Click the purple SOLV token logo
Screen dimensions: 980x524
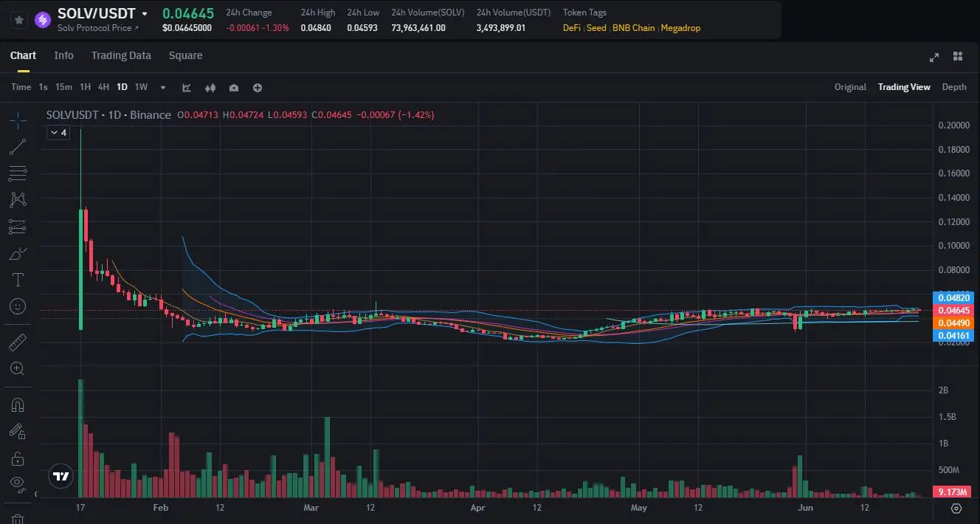[x=42, y=20]
